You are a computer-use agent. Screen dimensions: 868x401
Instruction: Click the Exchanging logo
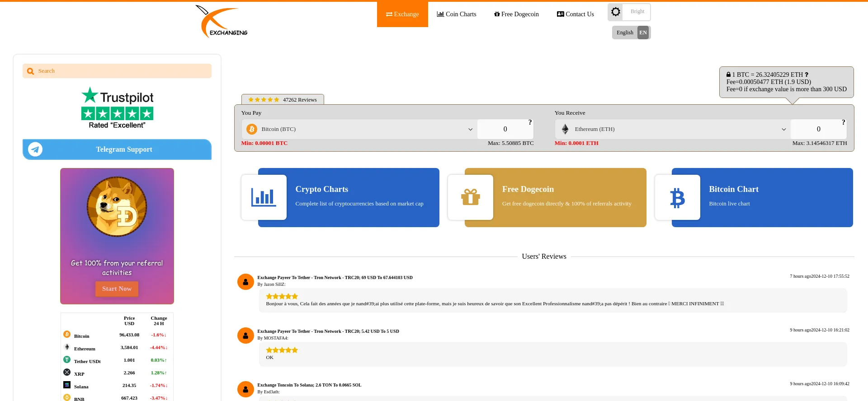click(x=222, y=22)
